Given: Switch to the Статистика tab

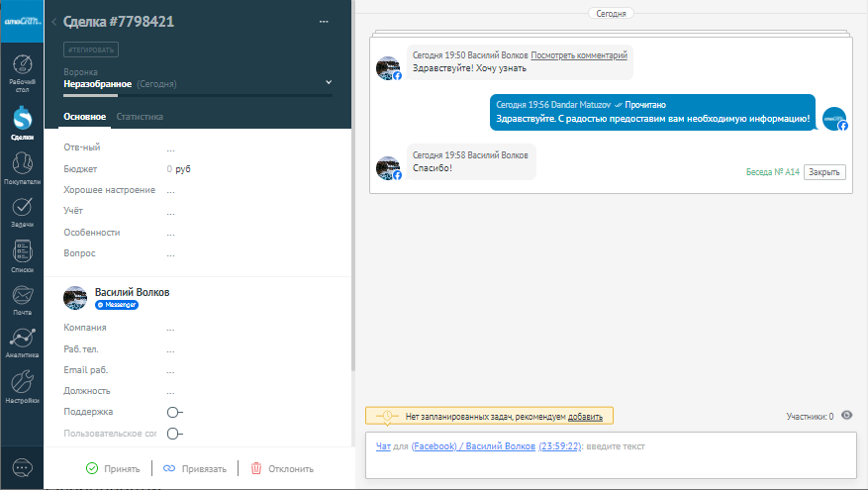Looking at the screenshot, I should point(140,117).
